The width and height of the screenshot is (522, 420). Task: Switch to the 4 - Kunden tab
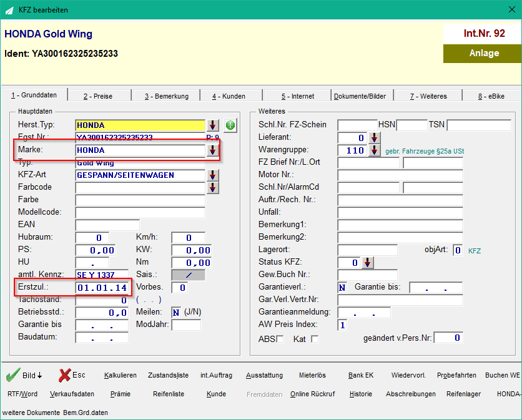tap(229, 96)
